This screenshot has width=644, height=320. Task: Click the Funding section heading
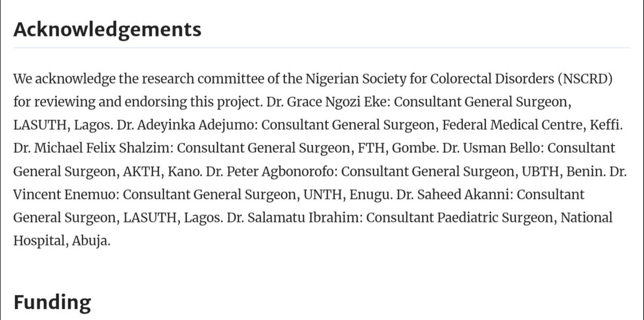(52, 302)
